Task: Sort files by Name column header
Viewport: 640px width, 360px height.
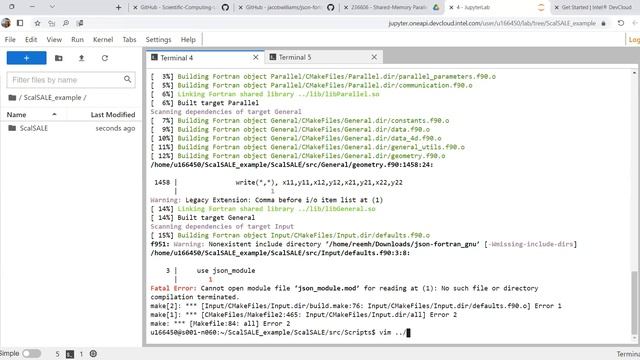Action: 16,115
